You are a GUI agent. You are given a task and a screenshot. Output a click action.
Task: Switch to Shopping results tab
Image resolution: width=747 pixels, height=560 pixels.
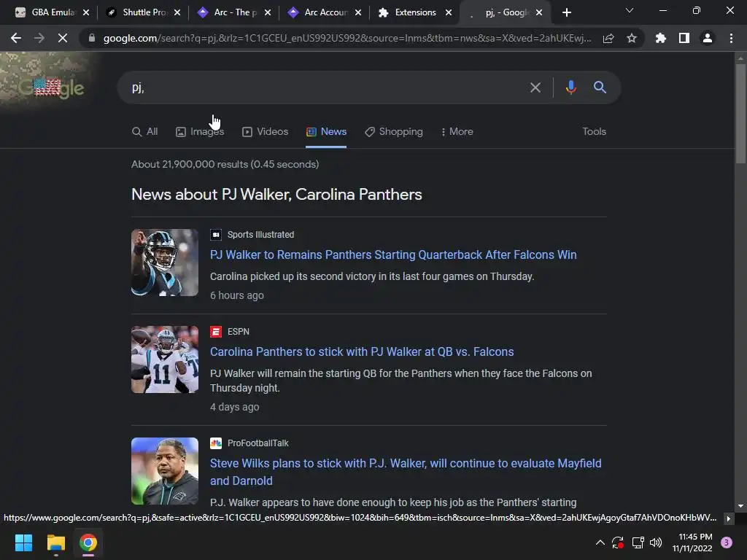coord(394,131)
